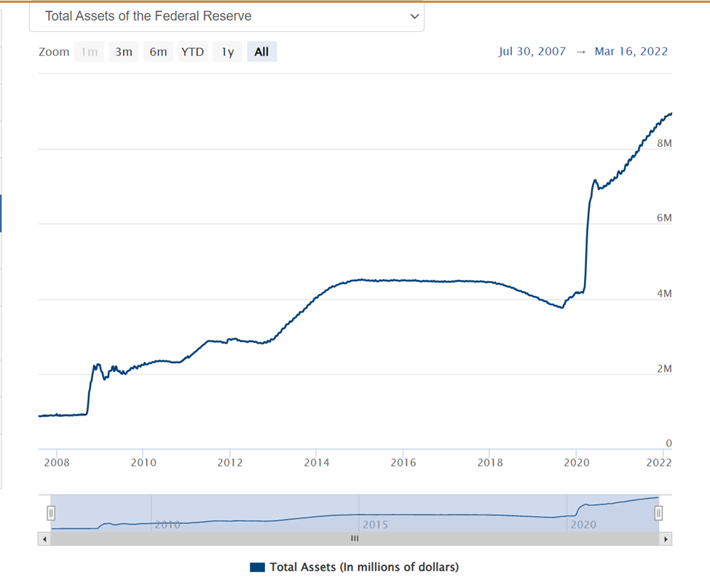This screenshot has height=588, width=710.
Task: Click the navigator near the 2020 label
Action: click(583, 524)
